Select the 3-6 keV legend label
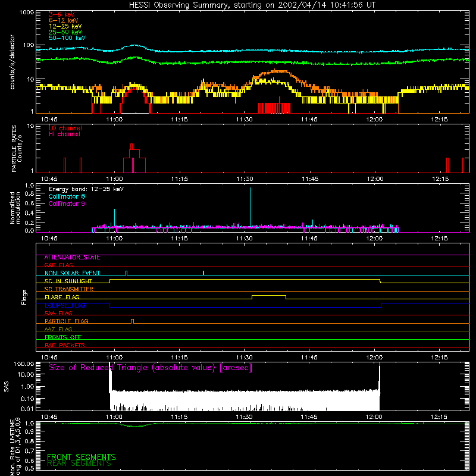Screen dimensions: 476x476 [x=62, y=14]
